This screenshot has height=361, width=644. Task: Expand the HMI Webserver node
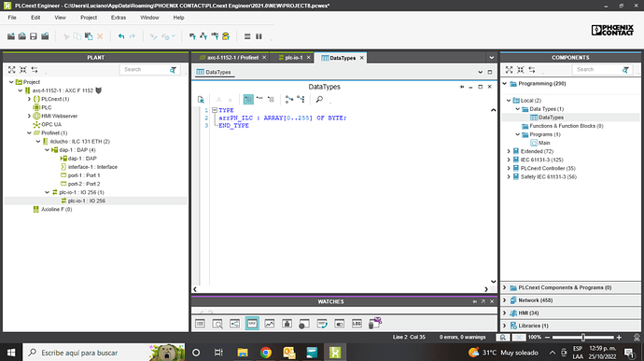(29, 116)
